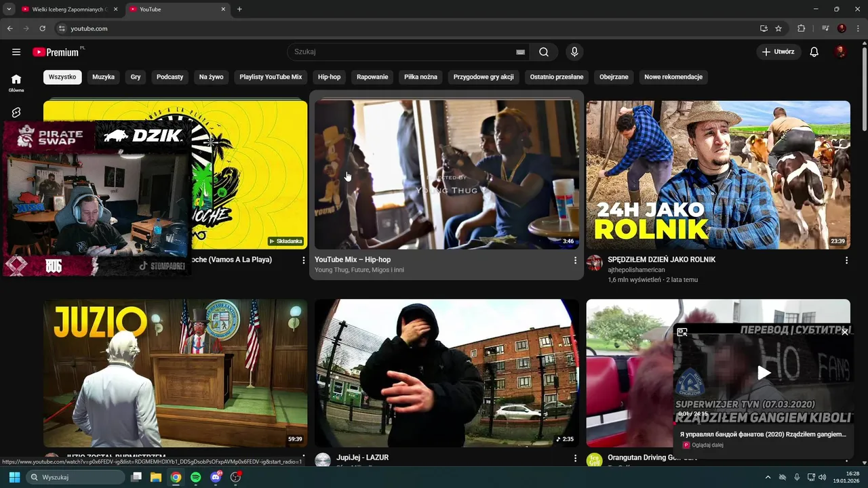Screen dimensions: 868x488
Task: Select the Obejrzane filter chip
Action: point(614,77)
